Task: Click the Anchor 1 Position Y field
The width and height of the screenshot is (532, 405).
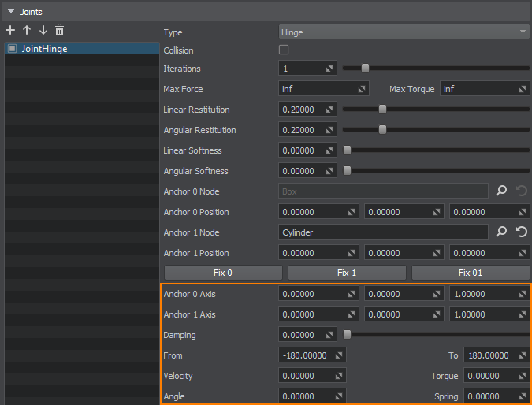Action: (404, 253)
